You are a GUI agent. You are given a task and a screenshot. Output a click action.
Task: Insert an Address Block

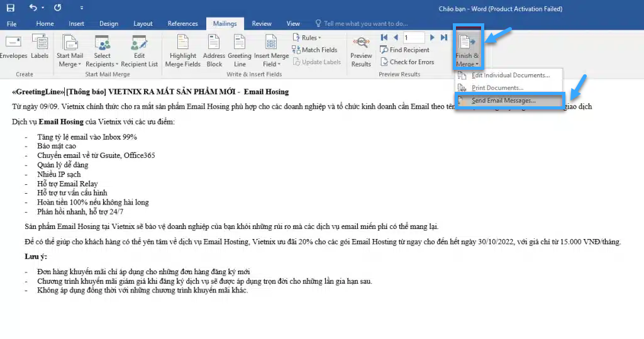214,52
